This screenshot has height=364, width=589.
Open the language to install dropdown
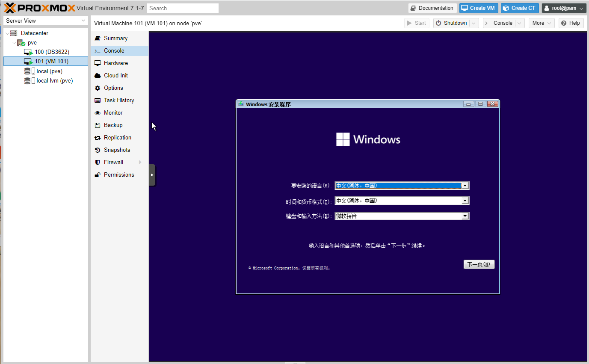tap(402, 186)
